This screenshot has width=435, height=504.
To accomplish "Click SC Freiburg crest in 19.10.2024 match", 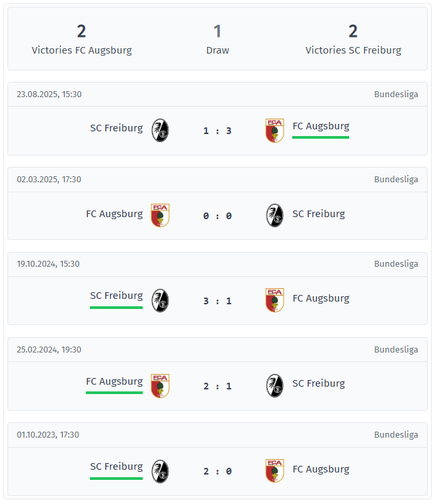I will tap(160, 300).
